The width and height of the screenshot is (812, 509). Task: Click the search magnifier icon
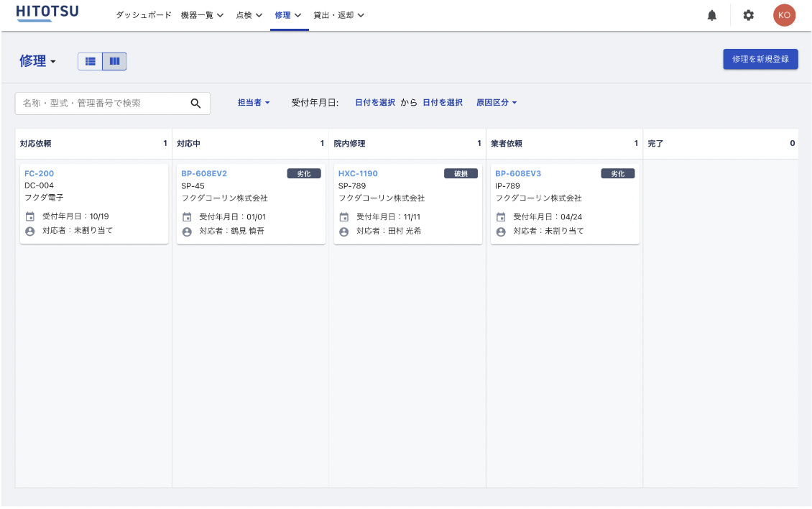195,103
